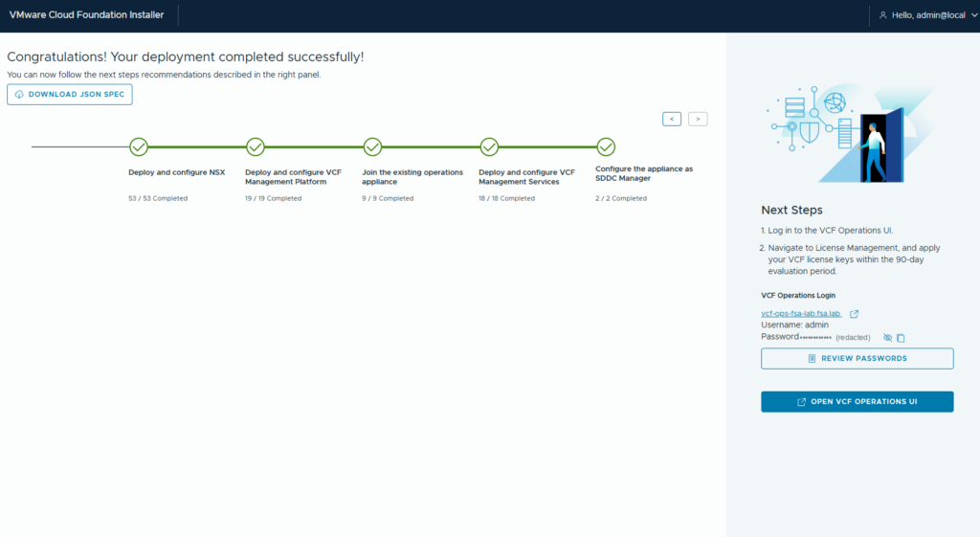Select the VCF Management Platform step checkmark
This screenshot has height=537, width=980.
point(255,146)
